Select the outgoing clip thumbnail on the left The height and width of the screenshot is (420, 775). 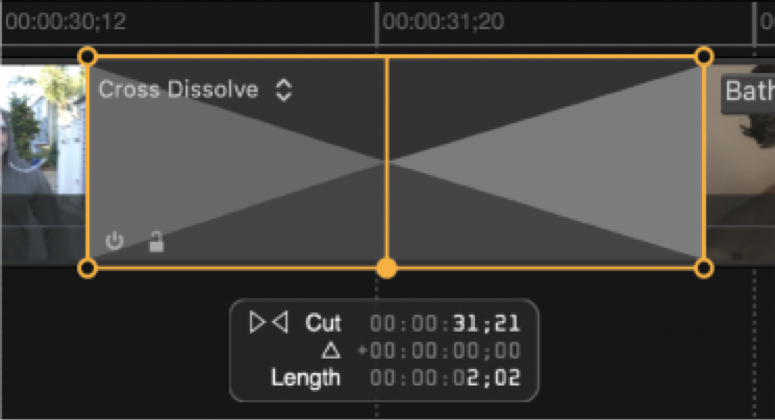[x=43, y=163]
